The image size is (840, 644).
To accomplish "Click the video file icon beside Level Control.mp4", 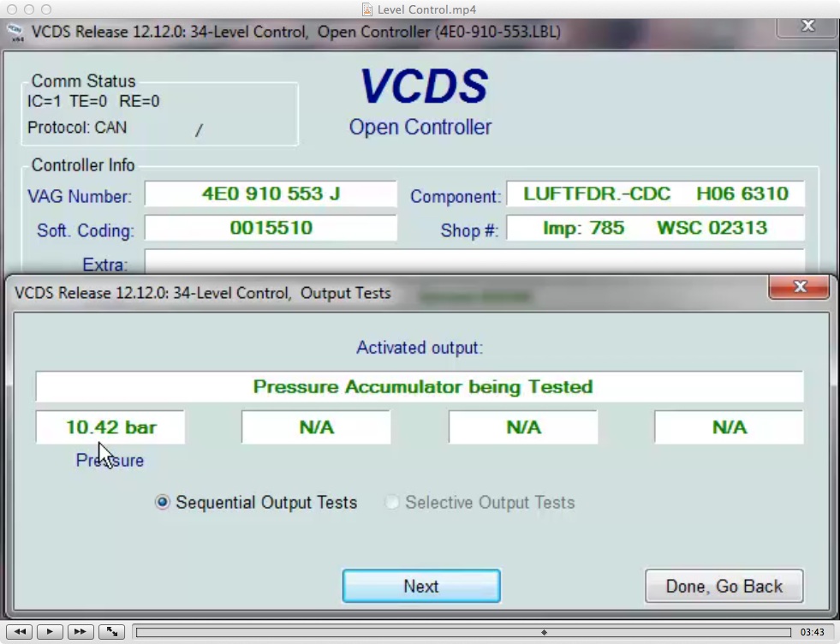I will coord(367,9).
